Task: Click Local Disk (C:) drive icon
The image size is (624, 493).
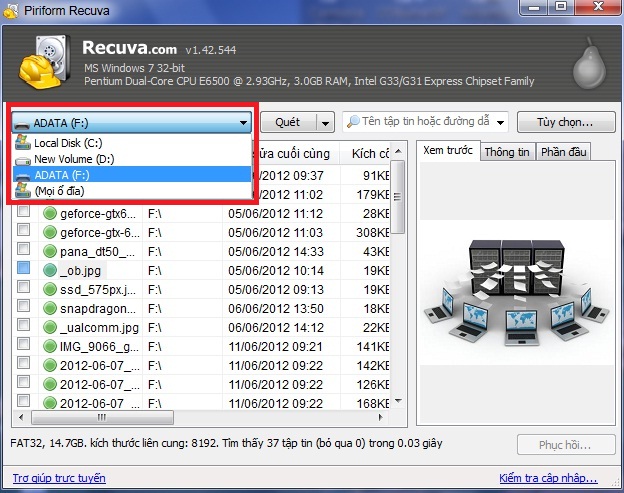Action: click(23, 142)
